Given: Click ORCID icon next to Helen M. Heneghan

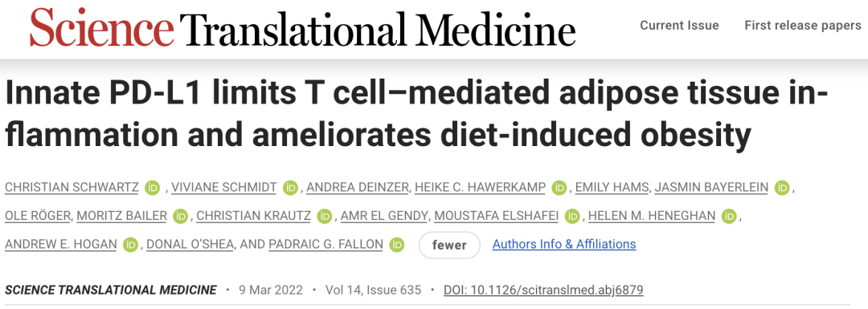Looking at the screenshot, I should click(x=730, y=216).
